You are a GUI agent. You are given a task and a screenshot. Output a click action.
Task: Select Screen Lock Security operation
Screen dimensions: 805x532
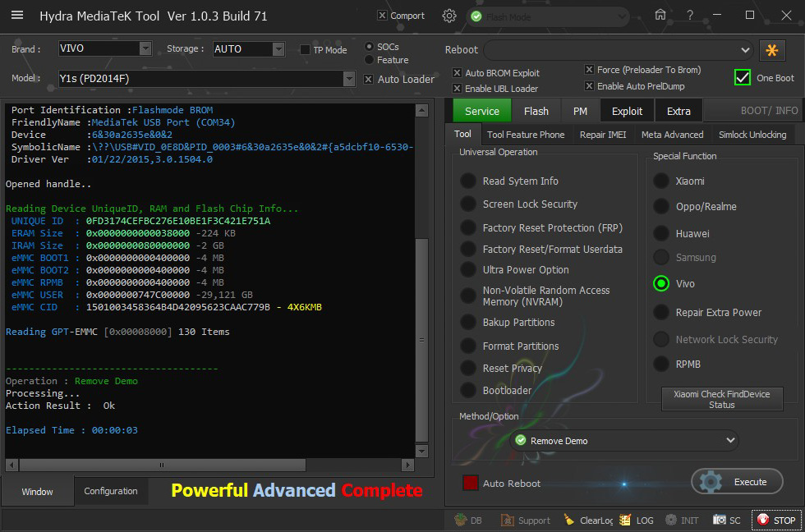(467, 204)
